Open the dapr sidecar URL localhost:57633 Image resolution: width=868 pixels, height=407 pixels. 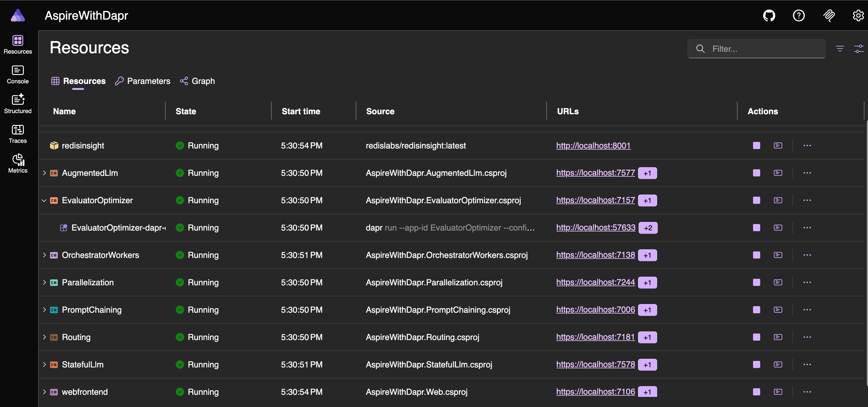596,228
